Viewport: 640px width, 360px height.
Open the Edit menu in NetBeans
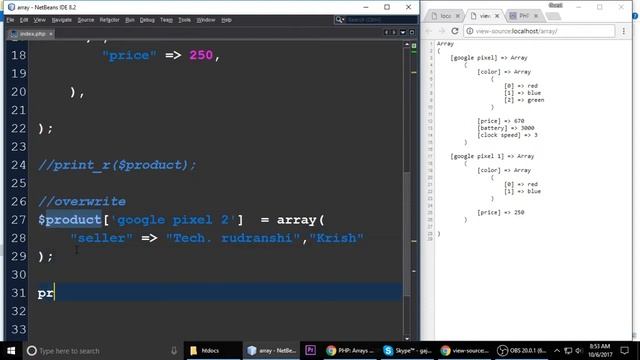tap(24, 20)
